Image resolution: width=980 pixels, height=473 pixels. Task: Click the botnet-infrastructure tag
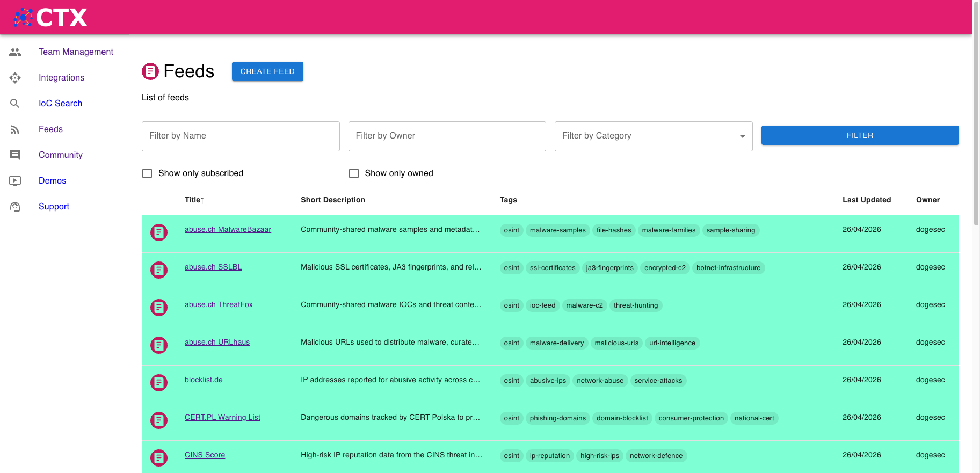[728, 268]
